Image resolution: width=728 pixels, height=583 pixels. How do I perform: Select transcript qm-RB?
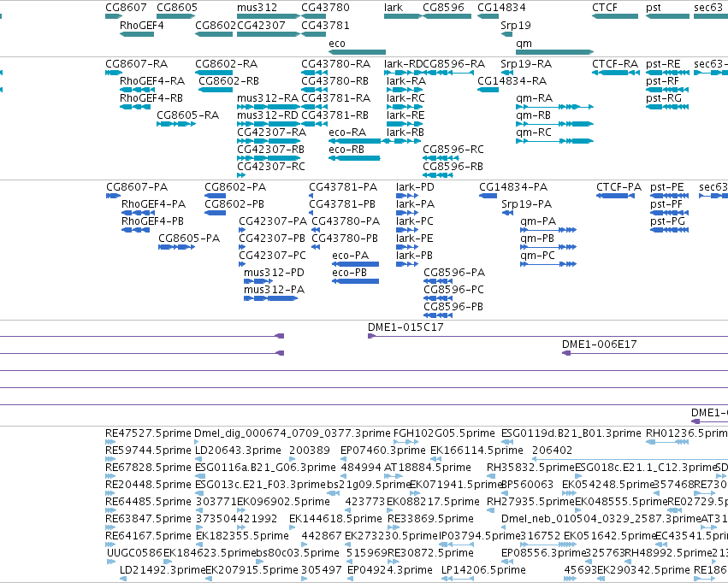pyautogui.click(x=555, y=124)
